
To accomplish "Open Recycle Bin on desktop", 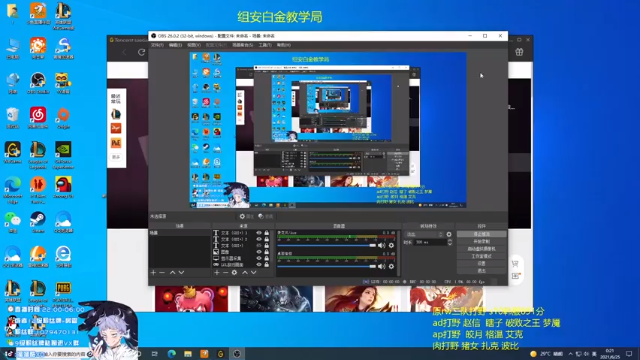I will 13,118.
